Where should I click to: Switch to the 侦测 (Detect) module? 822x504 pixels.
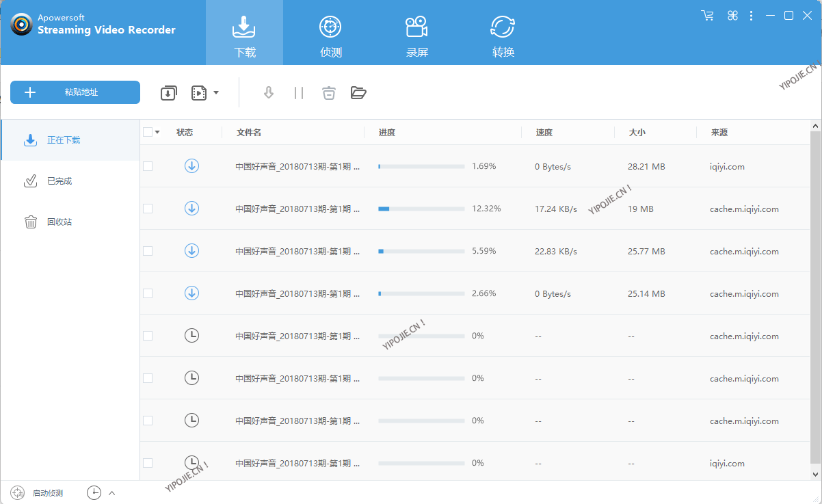330,32
